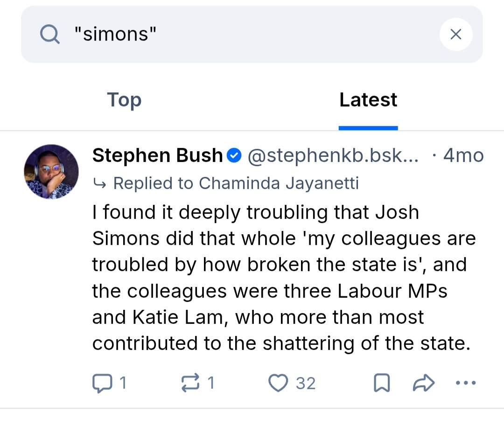Switch to the Top tab
This screenshot has width=504, height=425.
(x=124, y=100)
